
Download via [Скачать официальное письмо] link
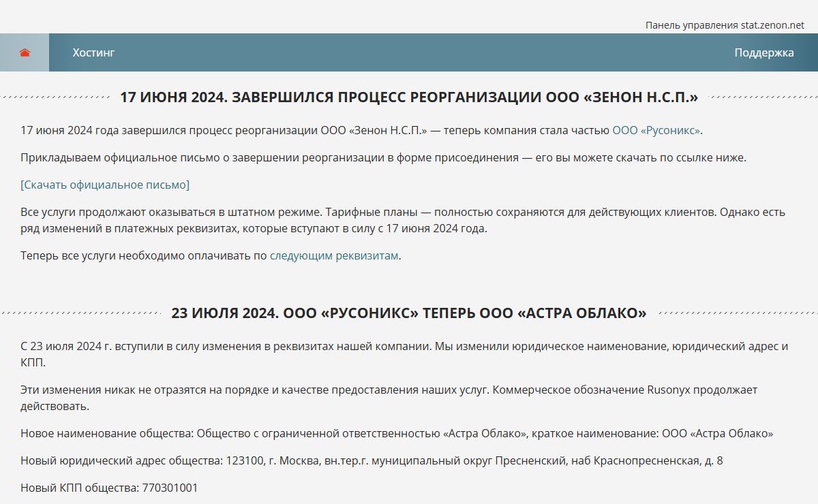click(x=105, y=185)
